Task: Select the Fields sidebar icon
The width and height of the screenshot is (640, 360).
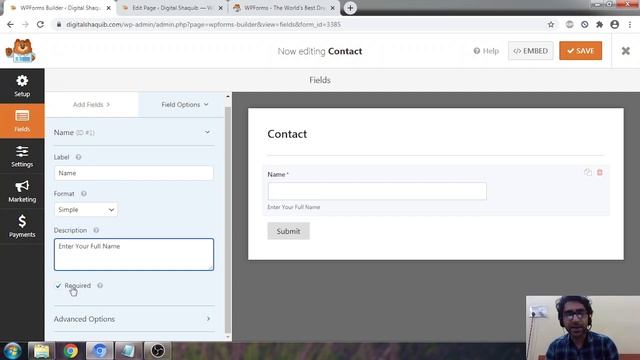Action: 22,116
